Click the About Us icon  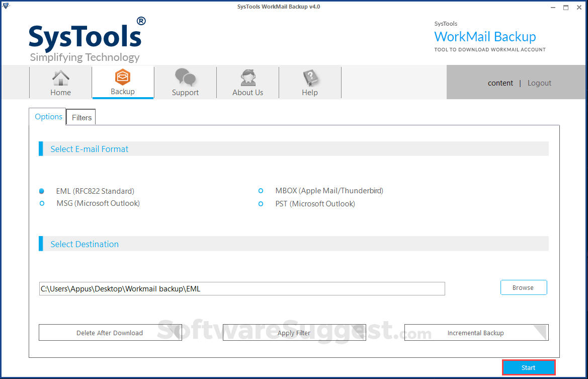[x=247, y=82]
